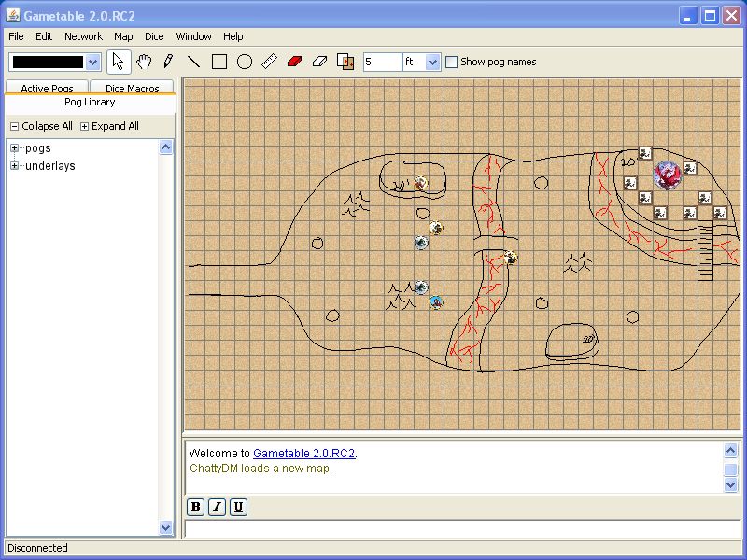Click the chat log scroll up arrow
The height and width of the screenshot is (560, 747).
click(731, 450)
